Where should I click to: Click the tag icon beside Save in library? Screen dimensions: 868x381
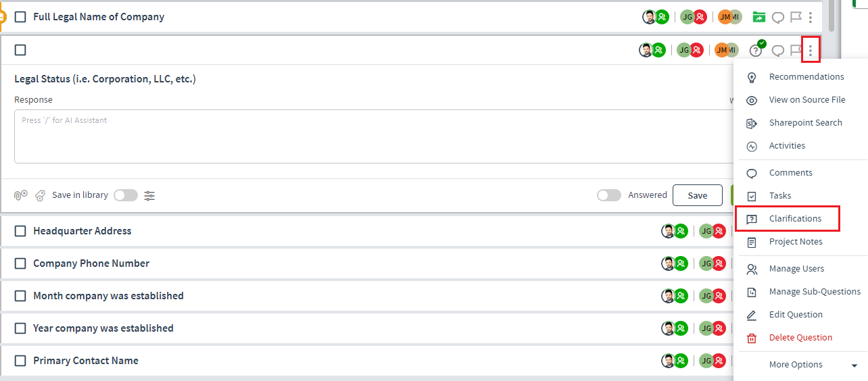(x=41, y=195)
